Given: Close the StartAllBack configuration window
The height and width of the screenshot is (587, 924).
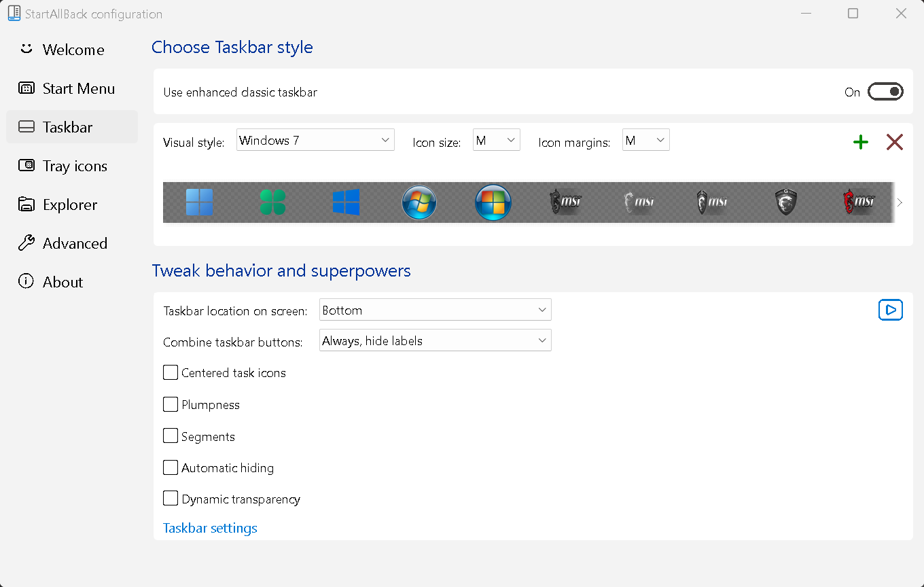Looking at the screenshot, I should (901, 14).
